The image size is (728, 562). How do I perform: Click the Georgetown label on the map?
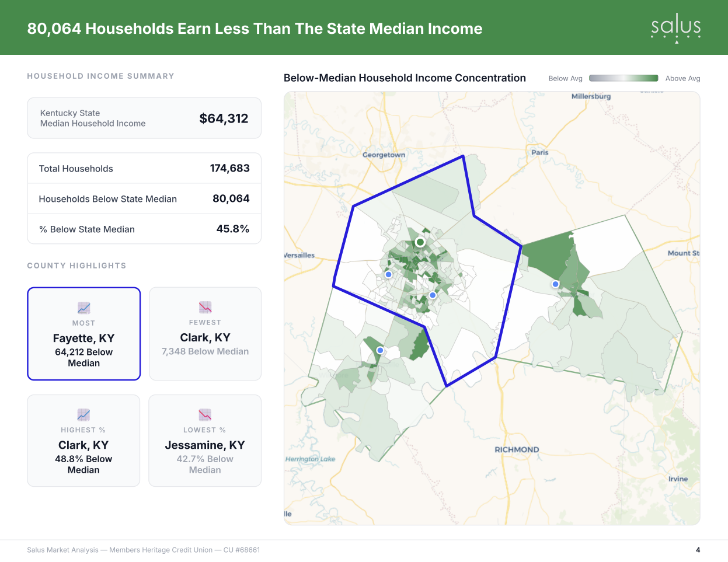tap(384, 155)
